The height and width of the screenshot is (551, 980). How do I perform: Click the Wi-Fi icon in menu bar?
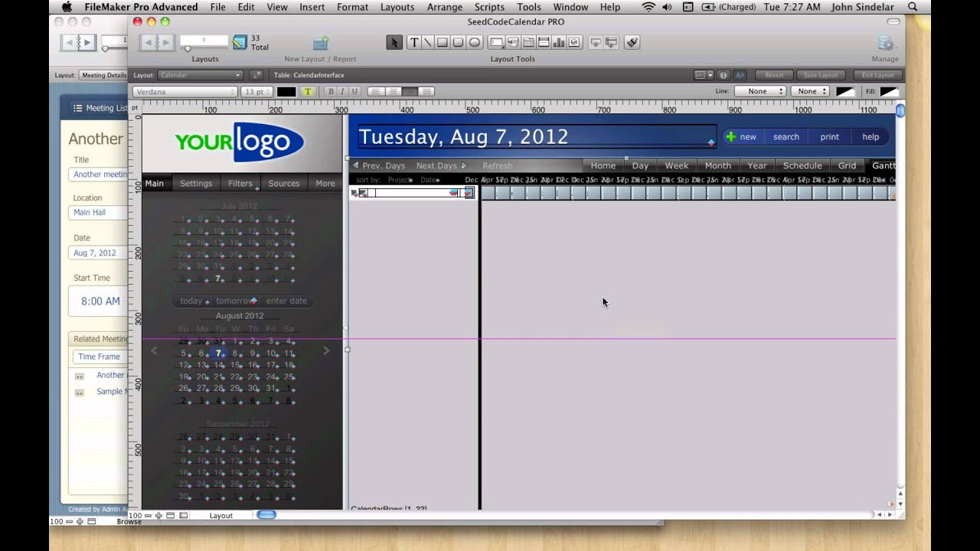tap(648, 7)
